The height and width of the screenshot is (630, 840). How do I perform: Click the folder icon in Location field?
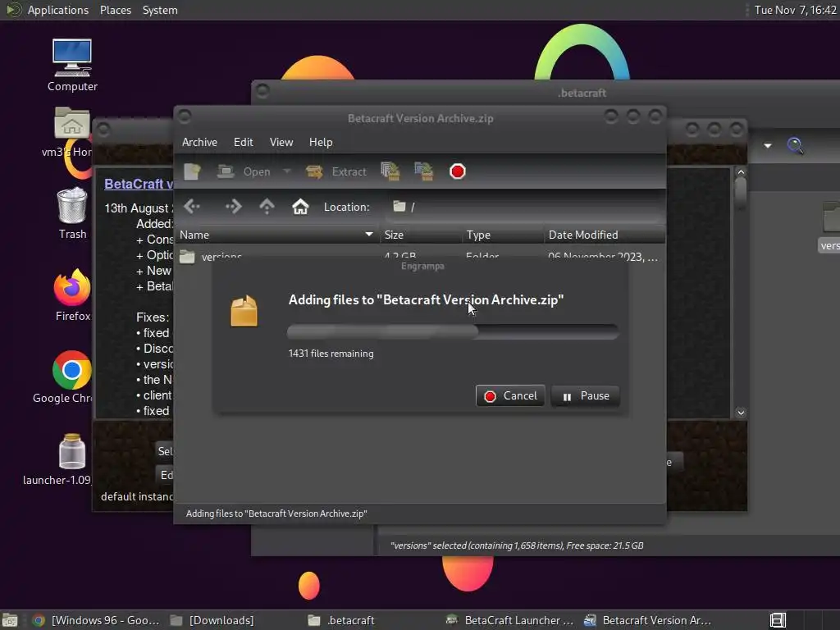pos(399,206)
